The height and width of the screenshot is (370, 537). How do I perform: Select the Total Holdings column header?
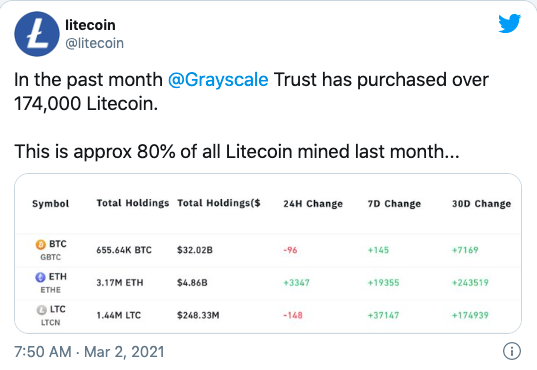[133, 203]
